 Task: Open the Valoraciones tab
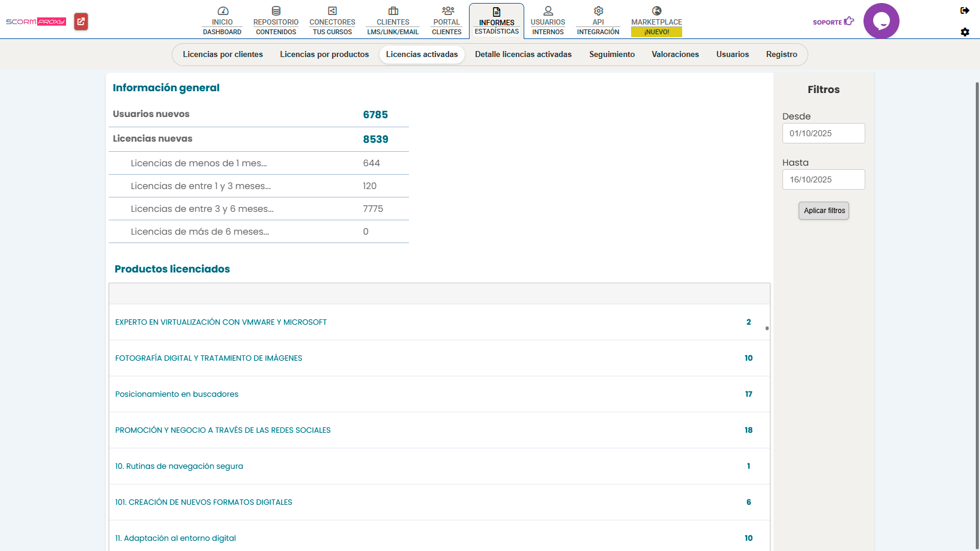(675, 55)
